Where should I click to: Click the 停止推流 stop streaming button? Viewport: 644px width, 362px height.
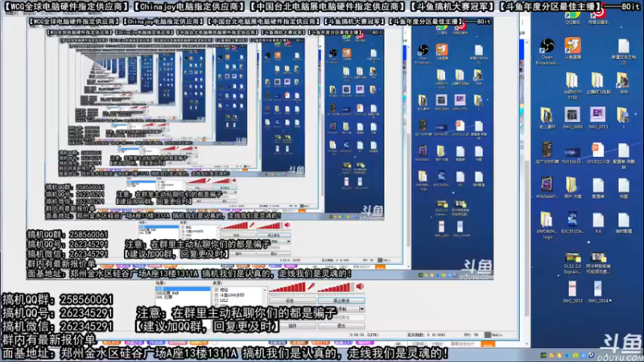pyautogui.click(x=341, y=301)
